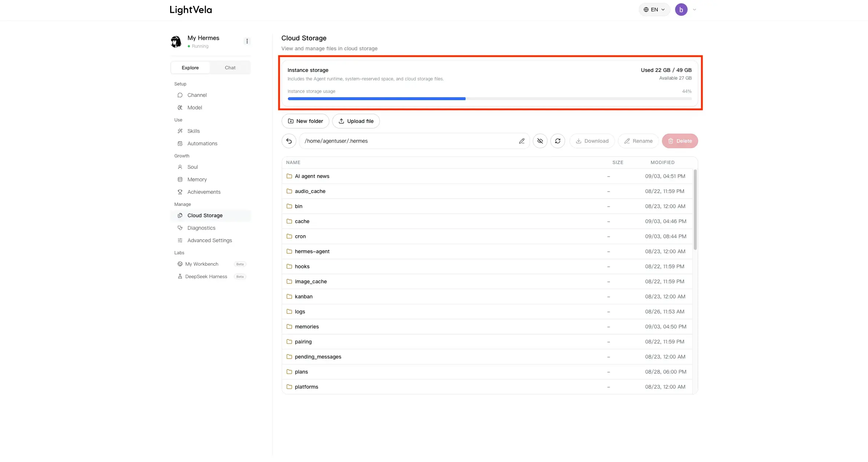The height and width of the screenshot is (462, 868).
Task: Expand the EN language dropdown
Action: [654, 10]
